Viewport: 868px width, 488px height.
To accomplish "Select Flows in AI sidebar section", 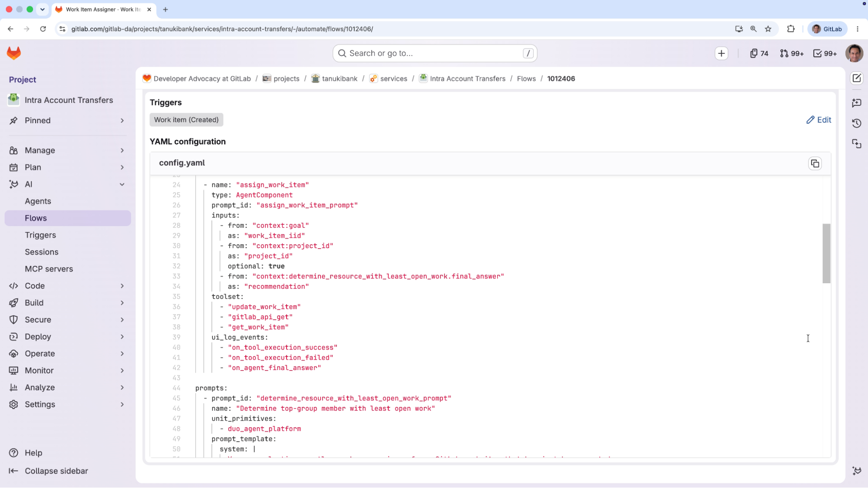I will click(x=68, y=218).
